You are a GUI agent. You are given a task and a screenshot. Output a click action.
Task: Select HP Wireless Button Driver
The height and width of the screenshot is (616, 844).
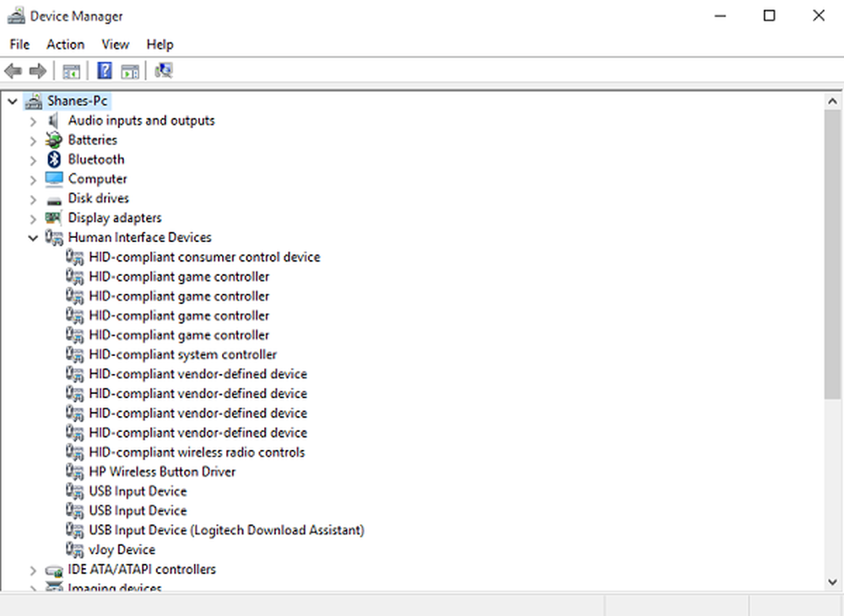162,472
